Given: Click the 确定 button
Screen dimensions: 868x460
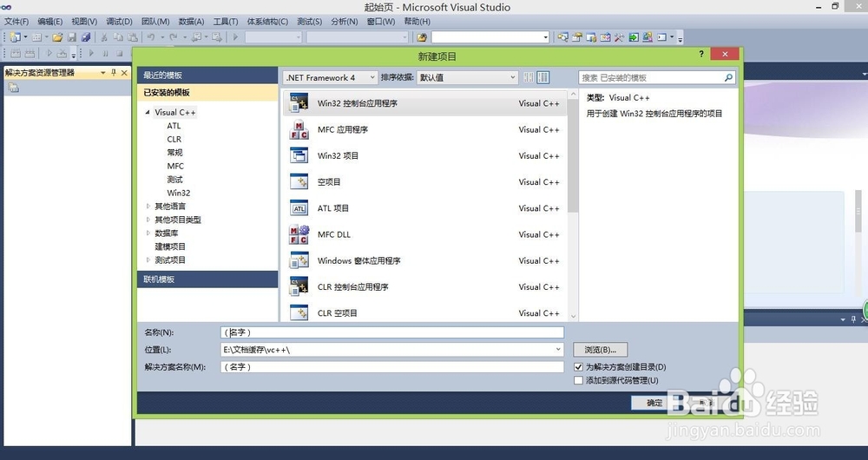Looking at the screenshot, I should coord(654,403).
